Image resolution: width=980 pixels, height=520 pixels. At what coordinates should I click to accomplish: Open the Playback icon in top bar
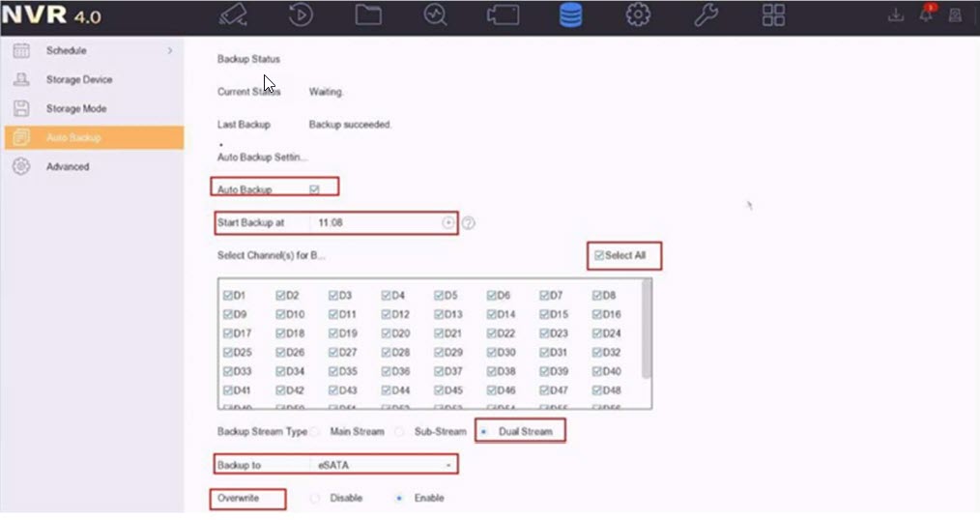301,15
